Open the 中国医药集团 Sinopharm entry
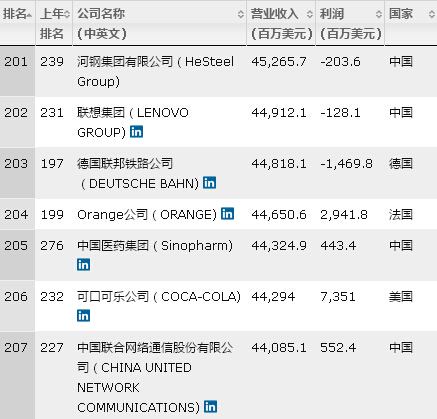This screenshot has height=419, width=437. click(155, 246)
